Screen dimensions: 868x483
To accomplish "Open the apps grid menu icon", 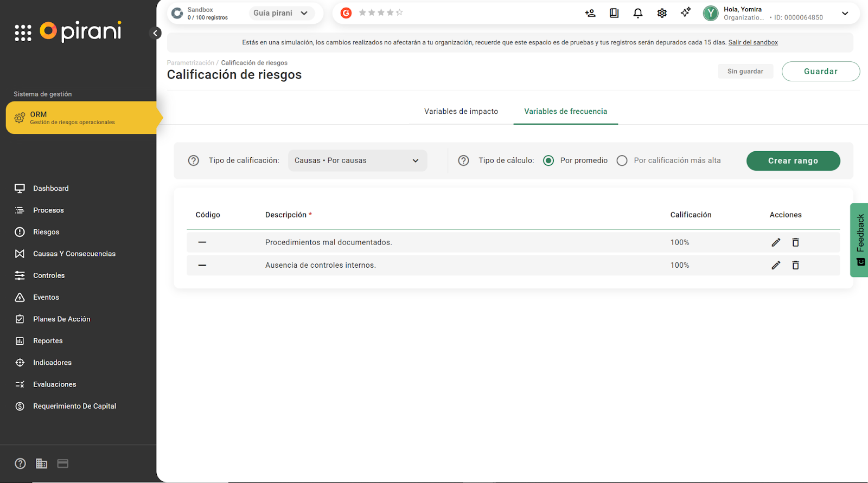I will click(23, 33).
